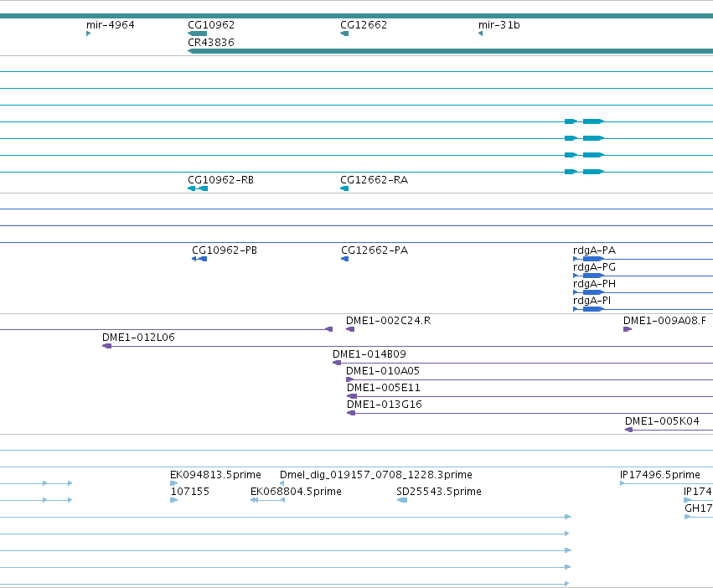Click the EST glyph below SD25543.5prime
Image resolution: width=713 pixels, height=588 pixels.
click(x=402, y=500)
